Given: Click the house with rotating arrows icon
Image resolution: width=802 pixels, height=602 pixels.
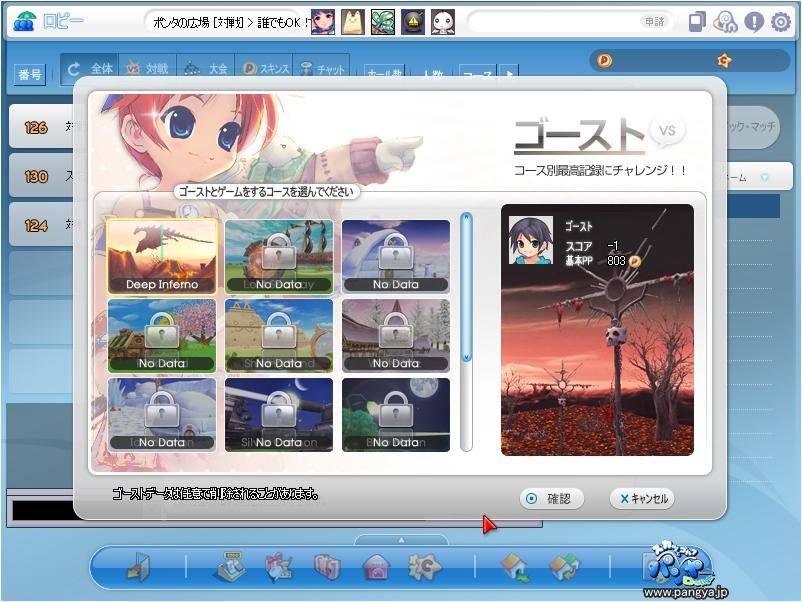Looking at the screenshot, I should tap(564, 567).
